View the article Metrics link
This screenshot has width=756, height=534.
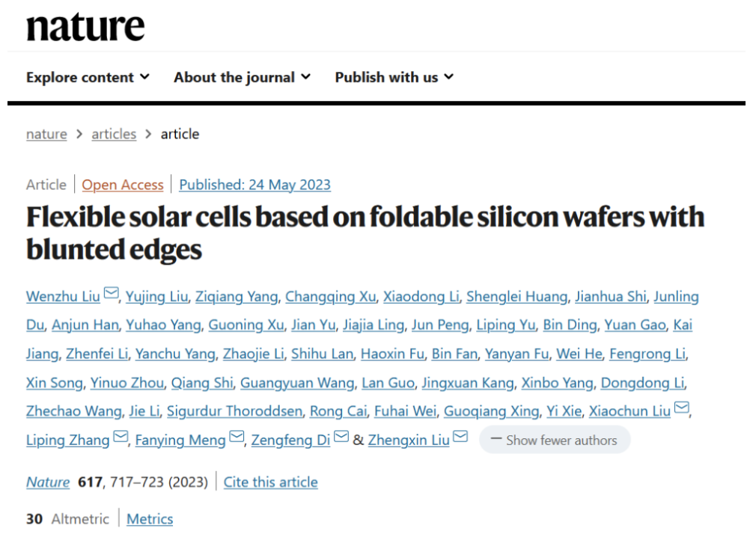[150, 519]
